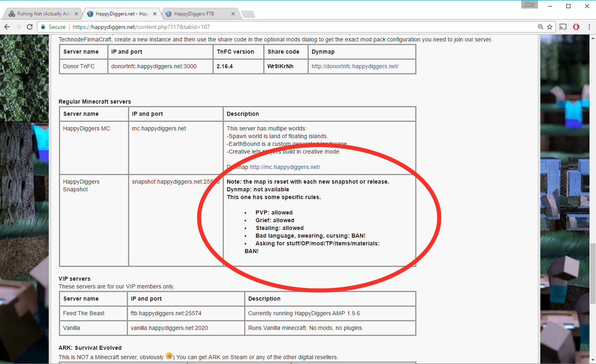Screen dimensions: 596x364
Task: Open the zoom magnifier icon in address bar
Action: point(540,27)
